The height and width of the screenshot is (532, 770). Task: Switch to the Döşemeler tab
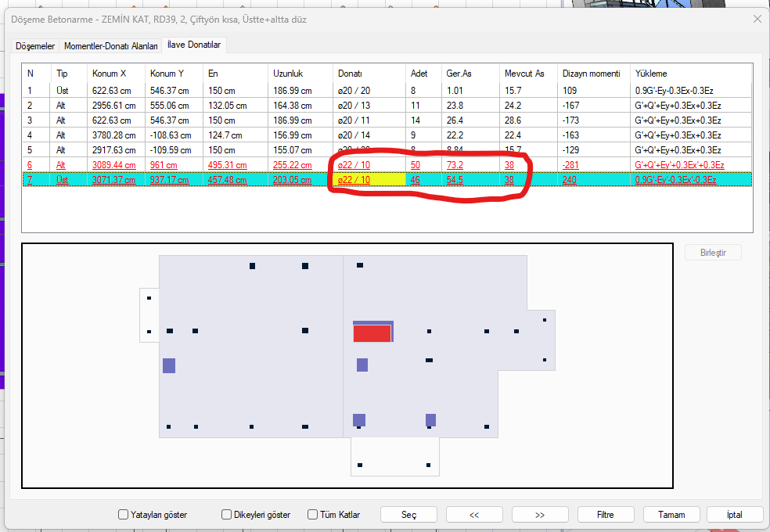tap(35, 46)
